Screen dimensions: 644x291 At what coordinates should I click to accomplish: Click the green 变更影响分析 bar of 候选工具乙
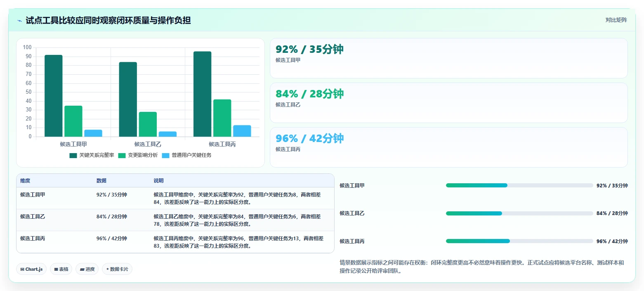pos(148,124)
